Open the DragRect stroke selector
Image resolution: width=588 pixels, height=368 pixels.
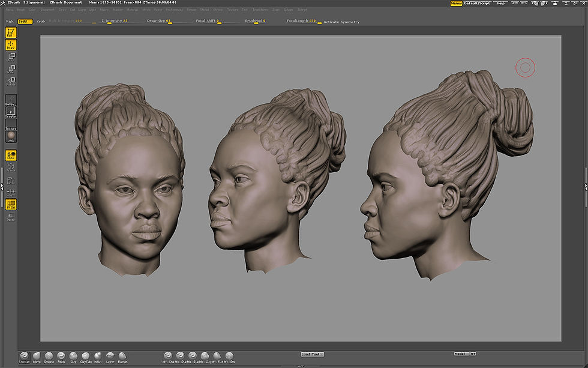pos(11,112)
